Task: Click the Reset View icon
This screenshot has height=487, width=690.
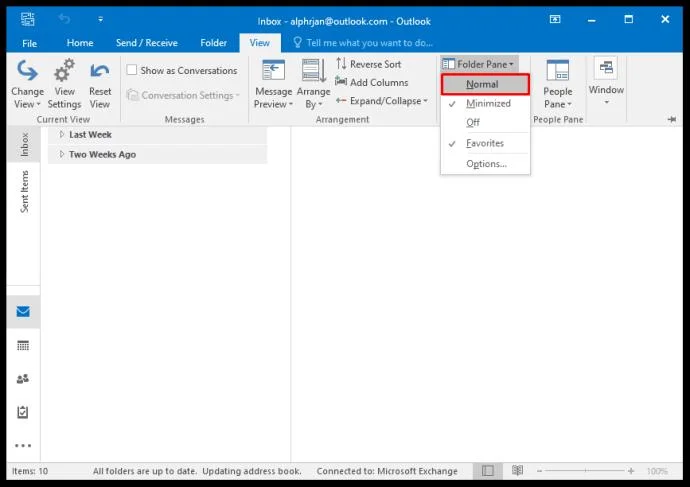Action: [100, 80]
